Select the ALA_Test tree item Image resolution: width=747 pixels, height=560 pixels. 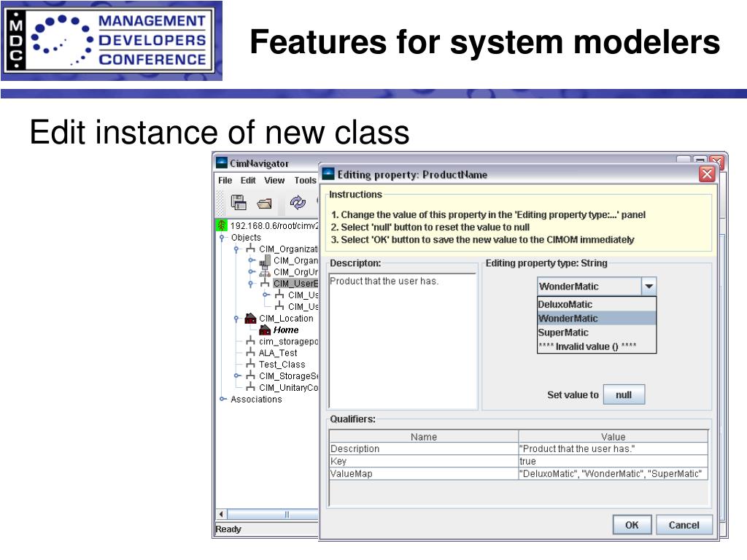pos(278,353)
